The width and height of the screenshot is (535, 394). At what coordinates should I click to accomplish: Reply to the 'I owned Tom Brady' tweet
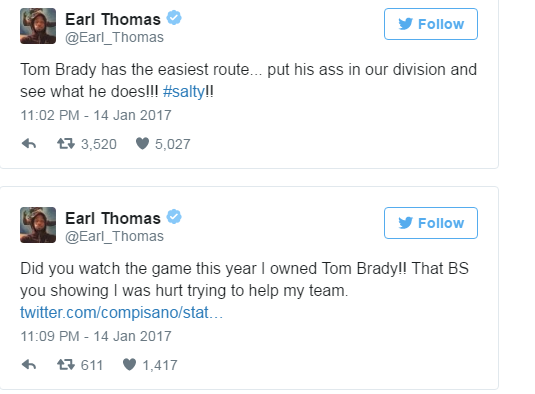point(29,365)
